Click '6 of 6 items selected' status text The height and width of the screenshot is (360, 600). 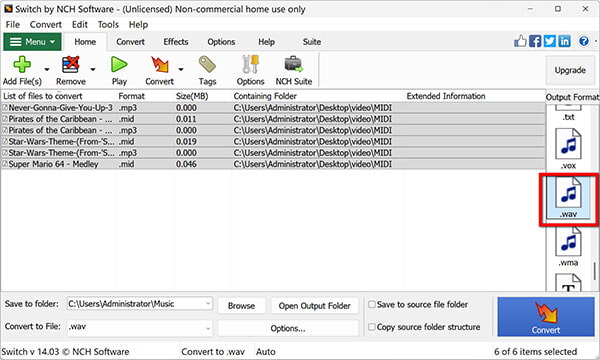[x=535, y=352]
